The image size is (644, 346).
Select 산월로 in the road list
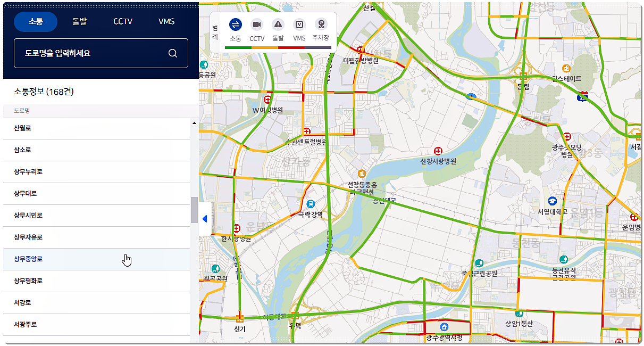tap(97, 128)
